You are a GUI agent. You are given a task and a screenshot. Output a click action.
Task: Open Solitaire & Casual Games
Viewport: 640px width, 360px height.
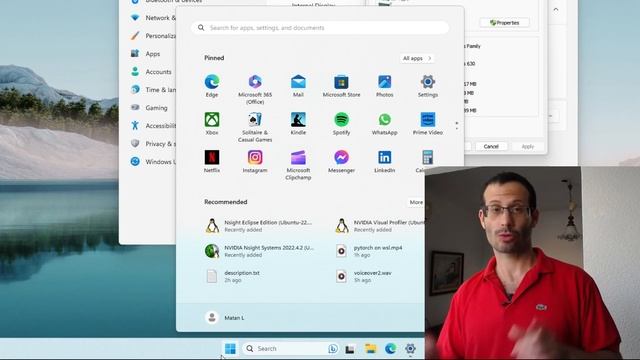pyautogui.click(x=255, y=127)
